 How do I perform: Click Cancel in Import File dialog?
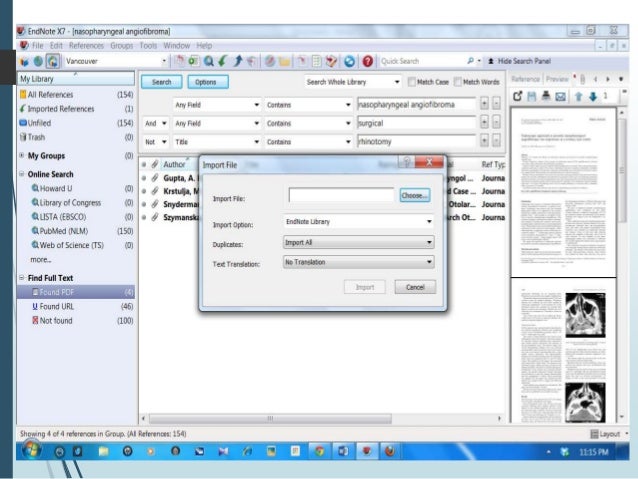415,287
